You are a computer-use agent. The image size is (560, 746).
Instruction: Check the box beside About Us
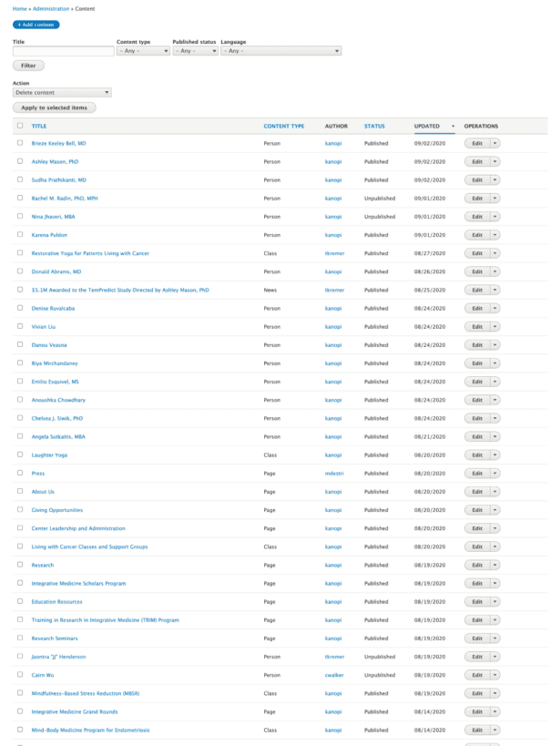[x=20, y=491]
